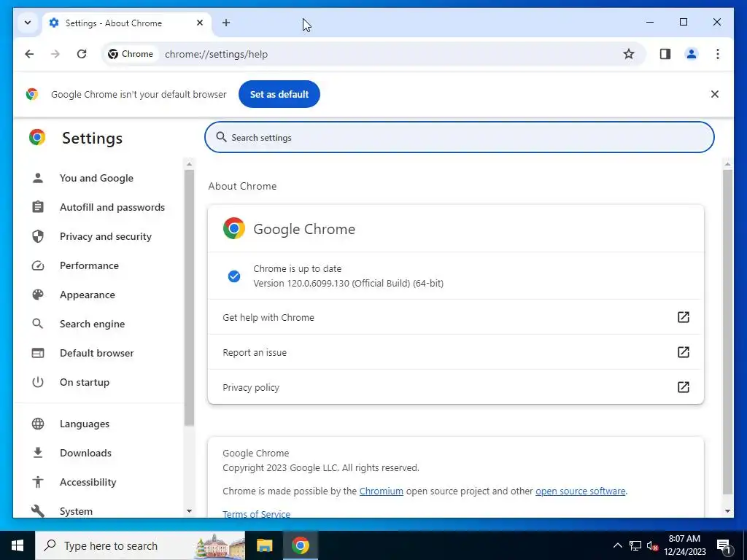Viewport: 747px width, 560px height.
Task: Click Get help with Chrome row text
Action: click(268, 318)
